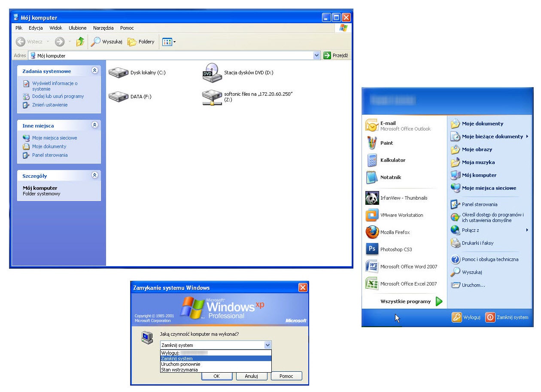Viewport: 541px width, 392px height.
Task: Select the DATA (F:) drive icon
Action: click(x=119, y=97)
